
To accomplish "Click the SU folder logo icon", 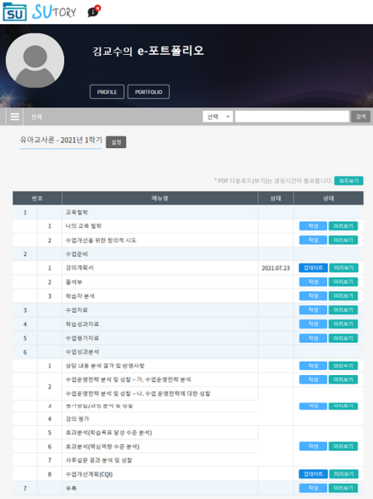I will coord(15,12).
